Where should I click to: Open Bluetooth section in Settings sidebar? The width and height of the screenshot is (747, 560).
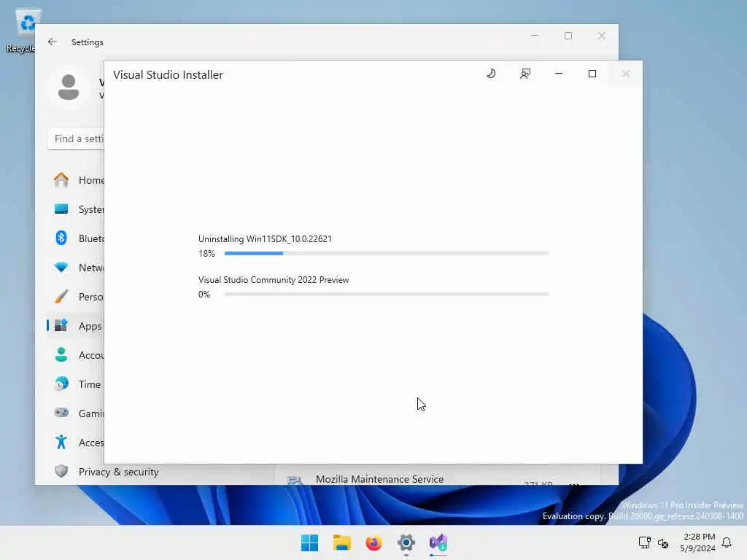coord(76,238)
